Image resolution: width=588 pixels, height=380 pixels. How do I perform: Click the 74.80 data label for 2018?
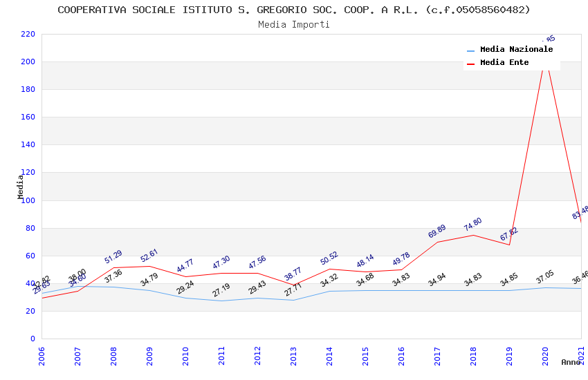tap(473, 225)
